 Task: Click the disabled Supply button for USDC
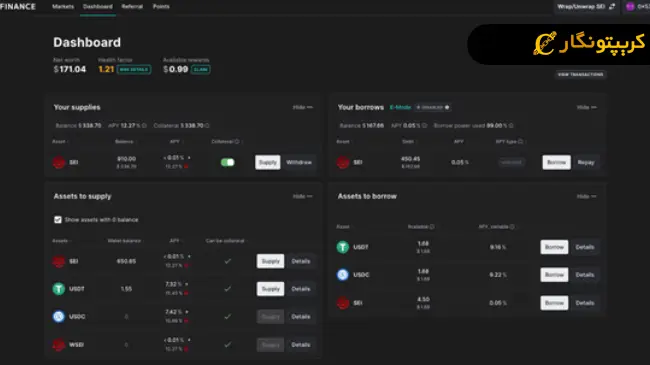click(270, 316)
